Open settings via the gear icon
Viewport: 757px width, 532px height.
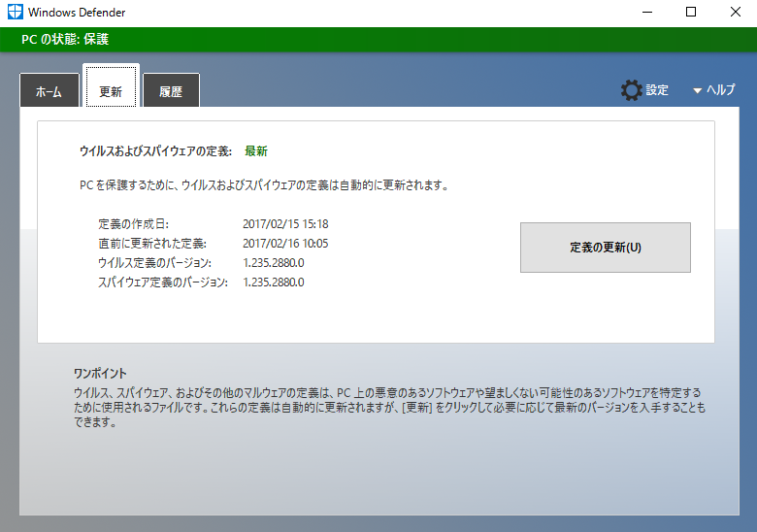[x=631, y=90]
